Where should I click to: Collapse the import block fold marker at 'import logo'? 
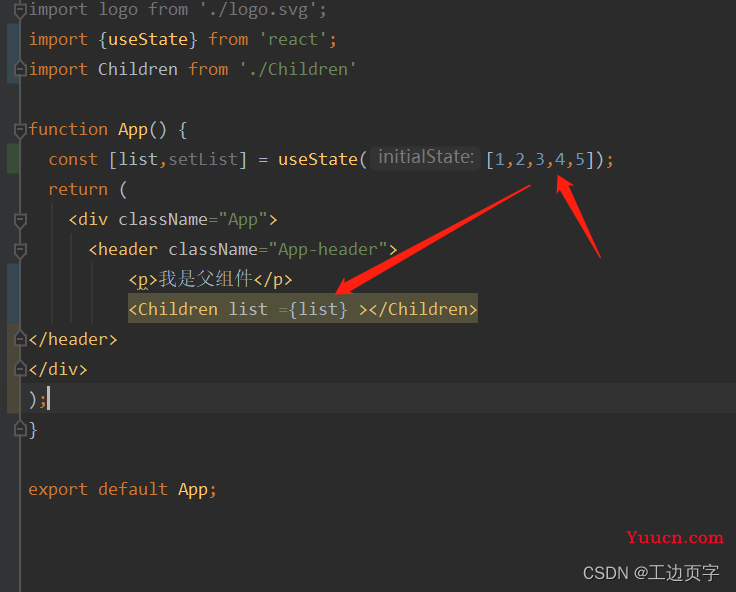(x=20, y=10)
